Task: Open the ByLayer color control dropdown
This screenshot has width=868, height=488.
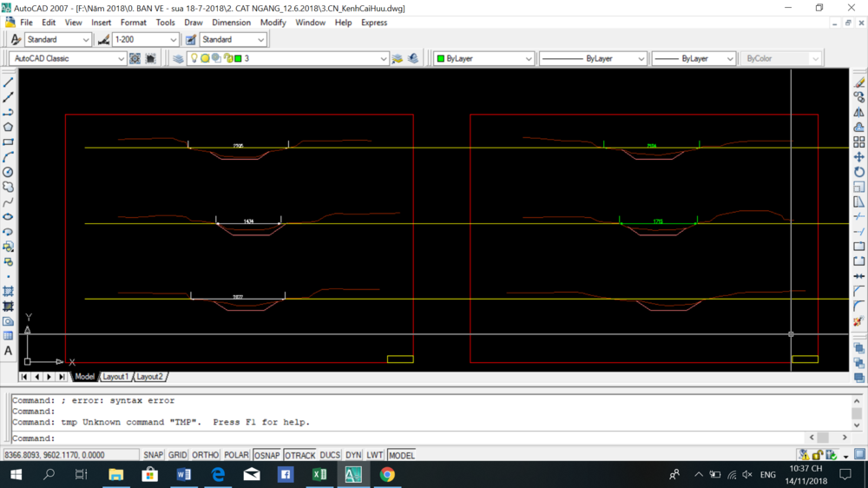Action: (529, 59)
